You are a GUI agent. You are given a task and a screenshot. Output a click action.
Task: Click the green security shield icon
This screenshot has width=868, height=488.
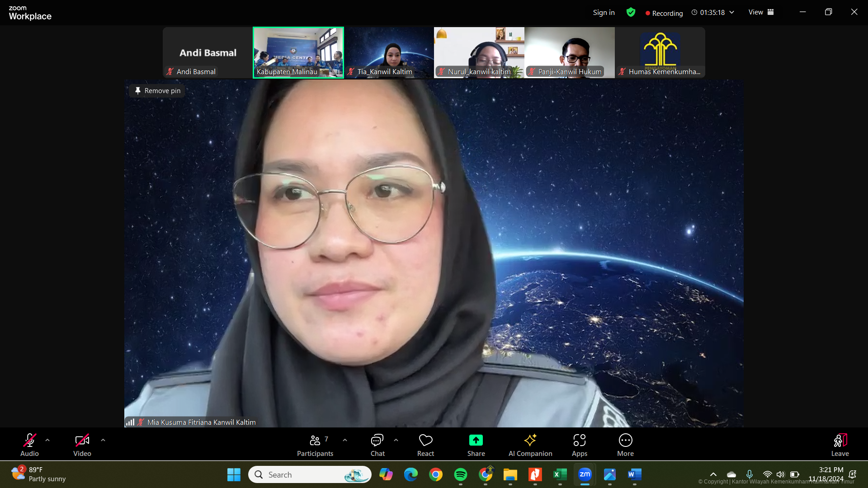coord(631,12)
